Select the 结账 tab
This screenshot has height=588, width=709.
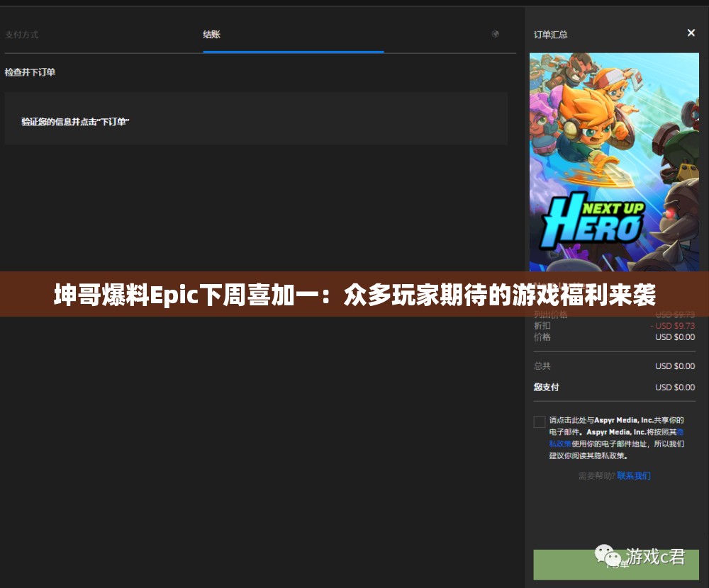click(x=211, y=34)
